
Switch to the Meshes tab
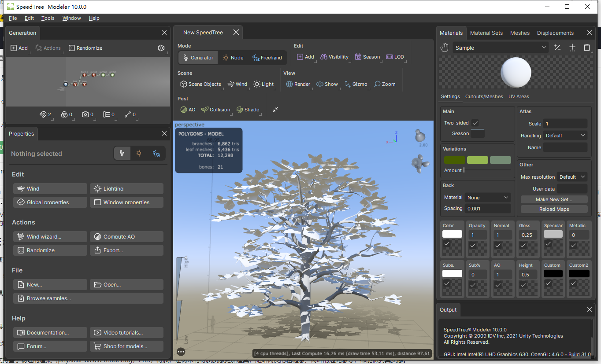[520, 33]
